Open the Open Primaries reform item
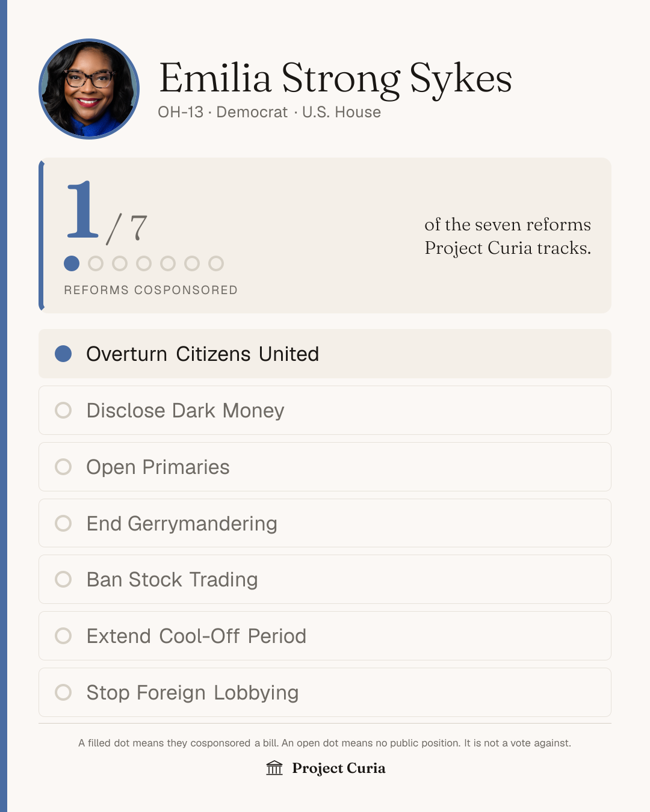The image size is (650, 812). tap(325, 467)
